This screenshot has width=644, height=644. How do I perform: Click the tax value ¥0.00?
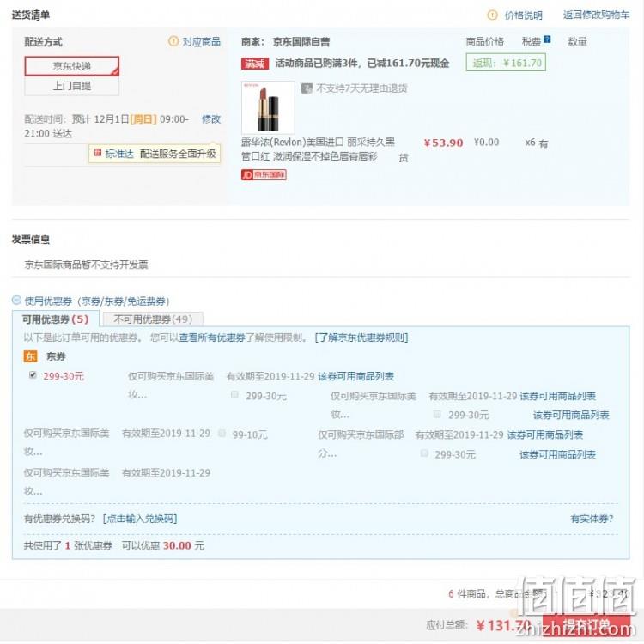coord(486,142)
